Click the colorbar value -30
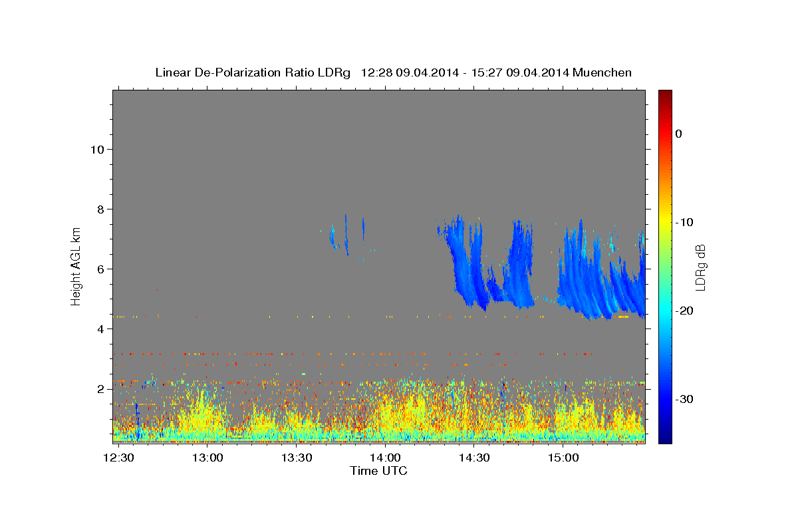Screen dimensions: 798x532 pyautogui.click(x=684, y=399)
